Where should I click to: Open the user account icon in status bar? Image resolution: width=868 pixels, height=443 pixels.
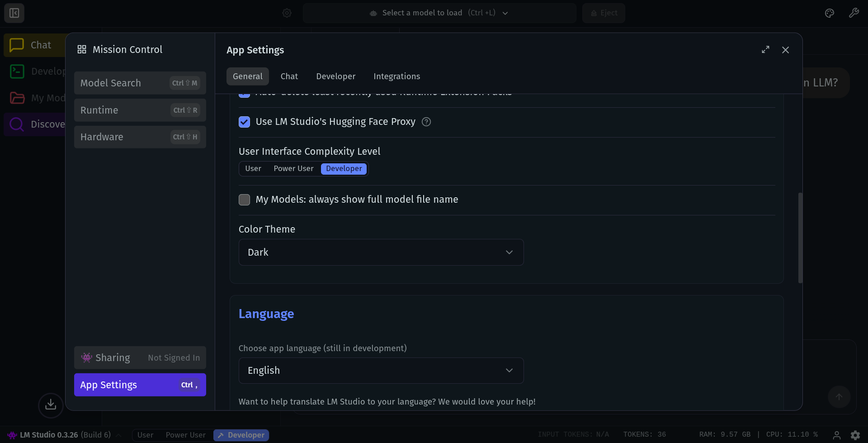point(837,435)
